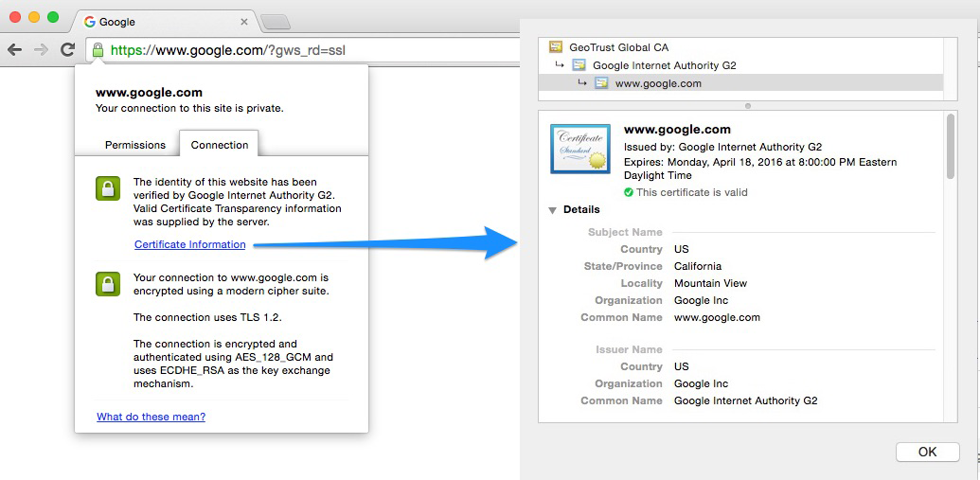Image resolution: width=980 pixels, height=480 pixels.
Task: Click the 'California' State/Province value
Action: click(698, 266)
